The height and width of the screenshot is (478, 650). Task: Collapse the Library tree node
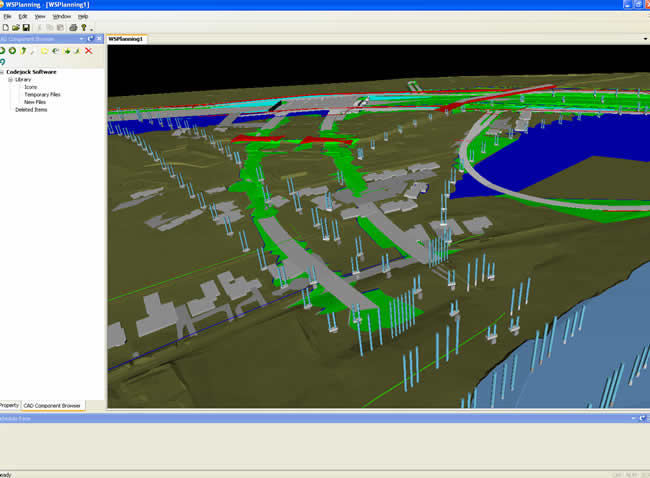pos(10,80)
